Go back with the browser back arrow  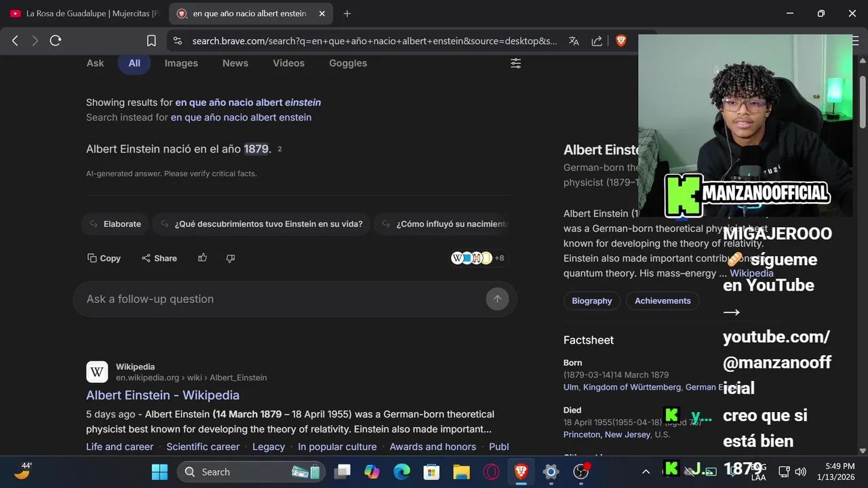[x=15, y=41]
